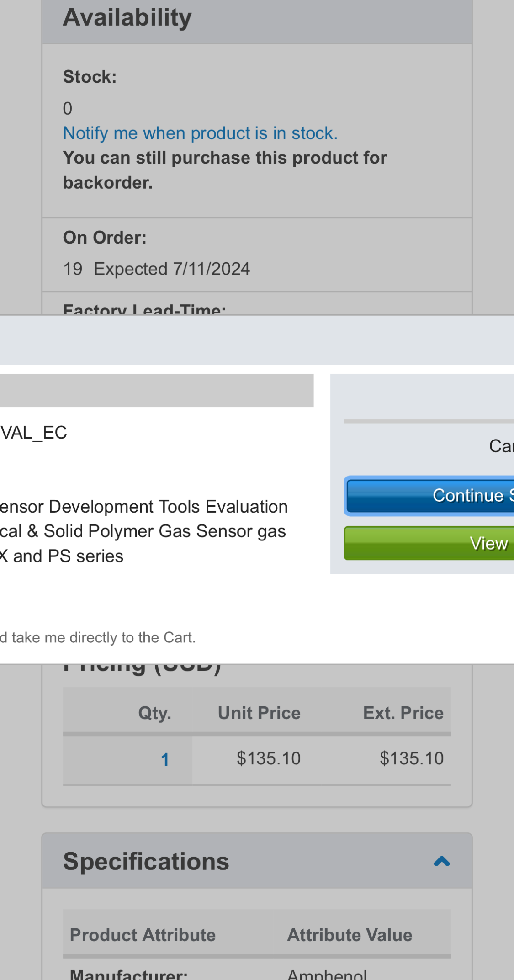The width and height of the screenshot is (514, 980).
Task: Click the Stock quantity value 0
Action: (x=68, y=109)
